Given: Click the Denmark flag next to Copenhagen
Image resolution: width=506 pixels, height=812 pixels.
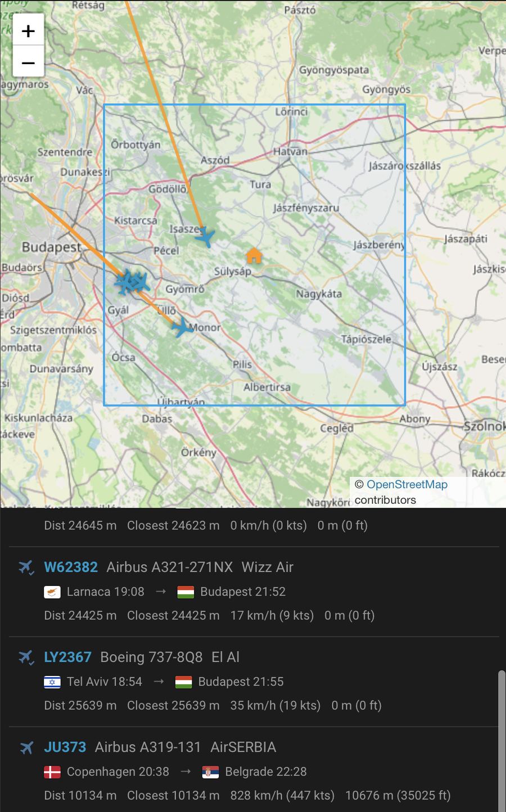Looking at the screenshot, I should tap(52, 772).
